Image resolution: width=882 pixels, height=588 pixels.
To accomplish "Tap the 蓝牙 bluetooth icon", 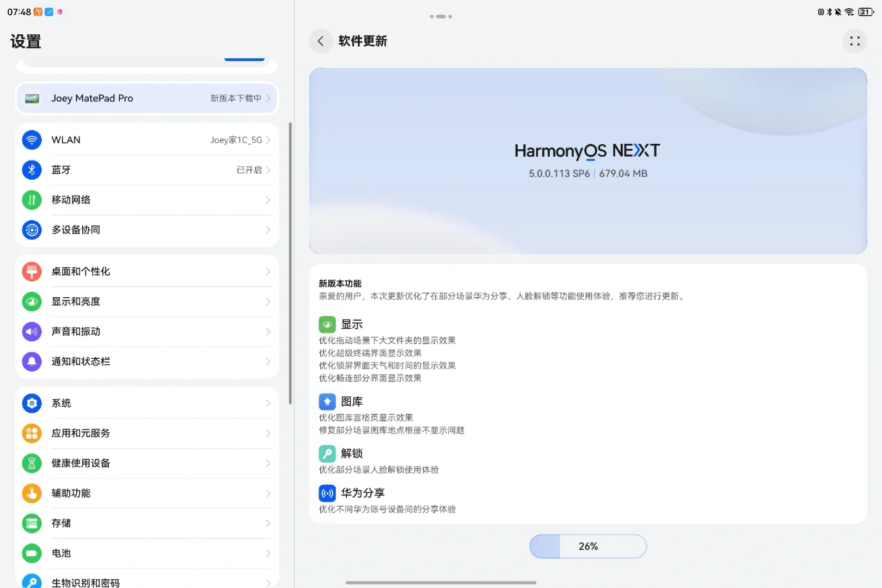I will coord(32,170).
